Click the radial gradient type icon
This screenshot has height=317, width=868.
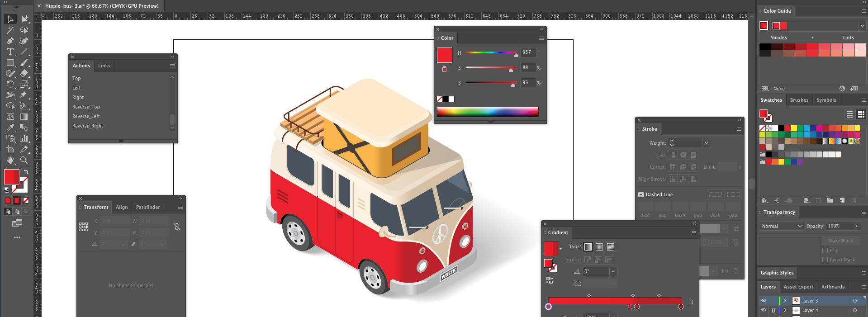pyautogui.click(x=599, y=247)
